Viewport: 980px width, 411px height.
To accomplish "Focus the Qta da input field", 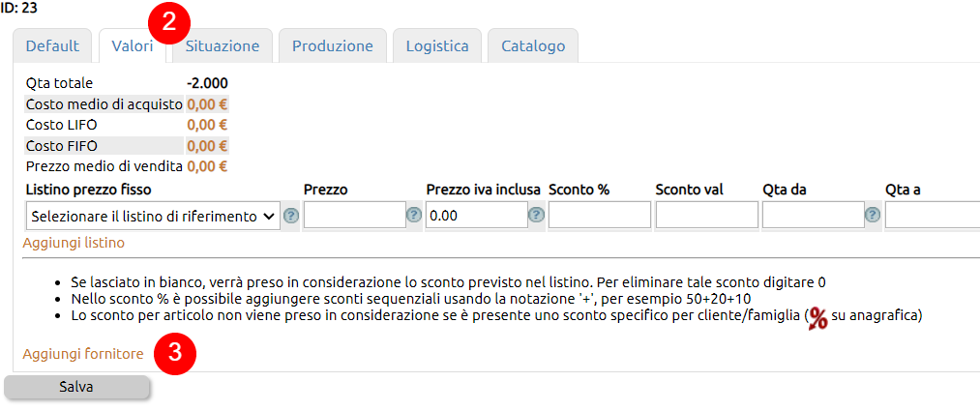I will [814, 216].
